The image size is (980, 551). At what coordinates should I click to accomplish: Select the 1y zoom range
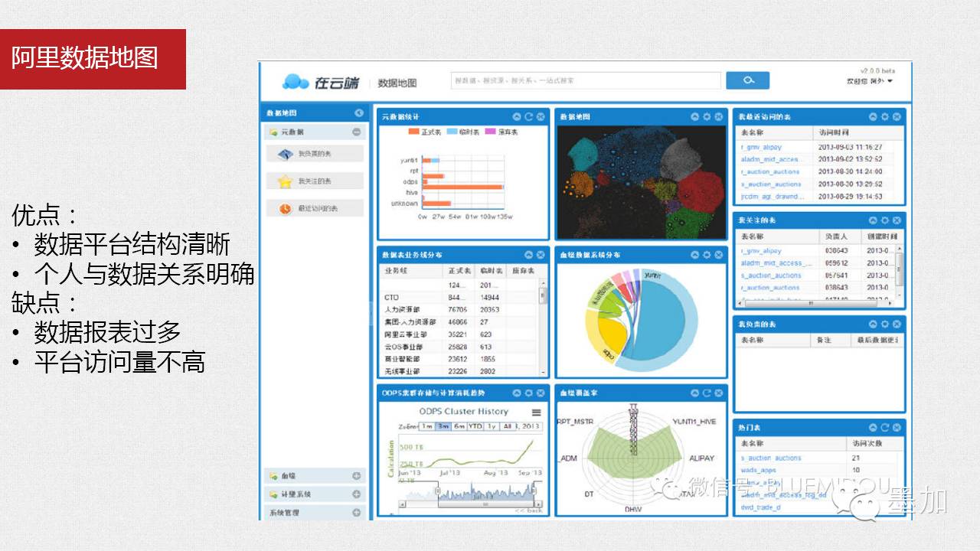[492, 426]
